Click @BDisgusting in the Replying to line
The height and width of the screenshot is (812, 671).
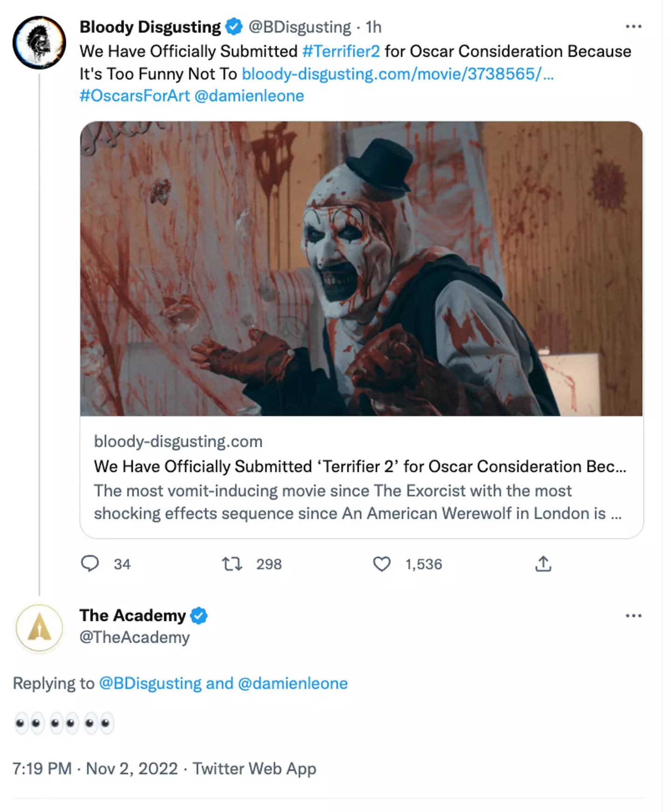(x=150, y=683)
